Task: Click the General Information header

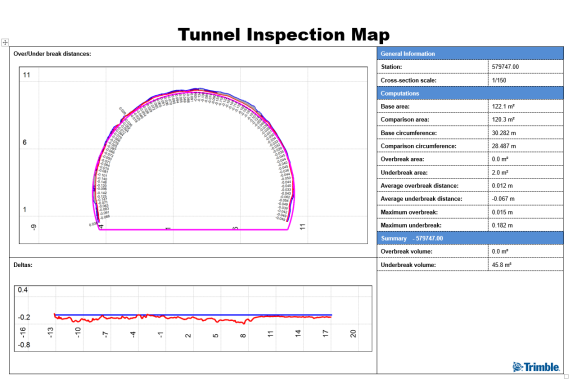Action: (x=470, y=53)
